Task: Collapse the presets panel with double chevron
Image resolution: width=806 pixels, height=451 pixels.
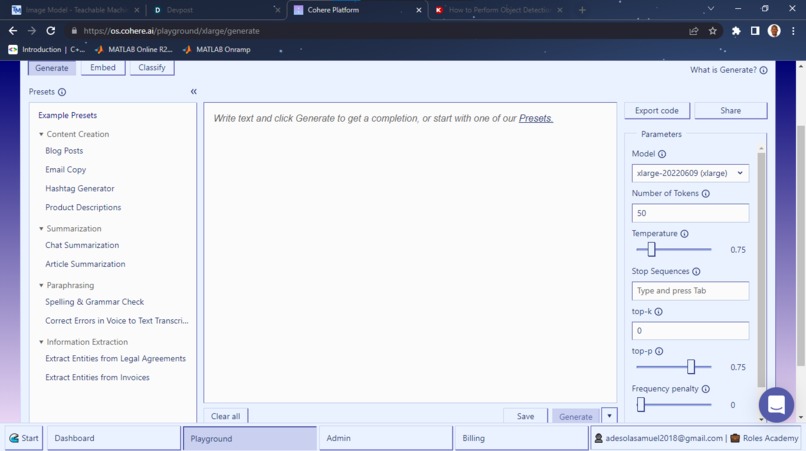Action: click(193, 92)
